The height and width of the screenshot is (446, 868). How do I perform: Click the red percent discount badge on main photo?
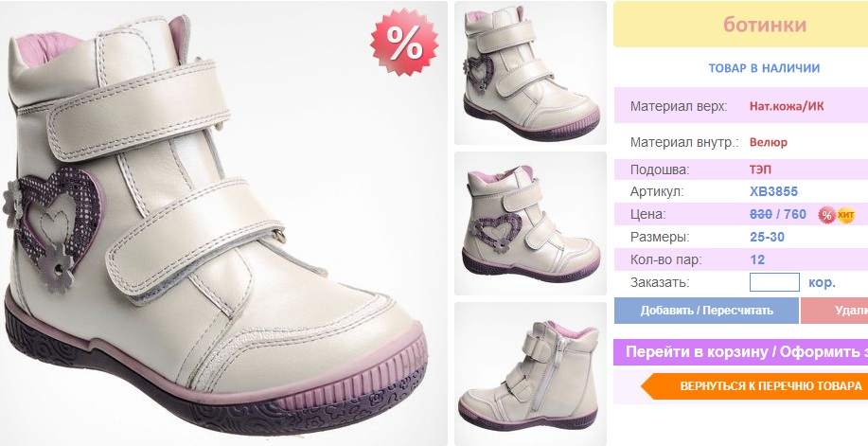405,42
